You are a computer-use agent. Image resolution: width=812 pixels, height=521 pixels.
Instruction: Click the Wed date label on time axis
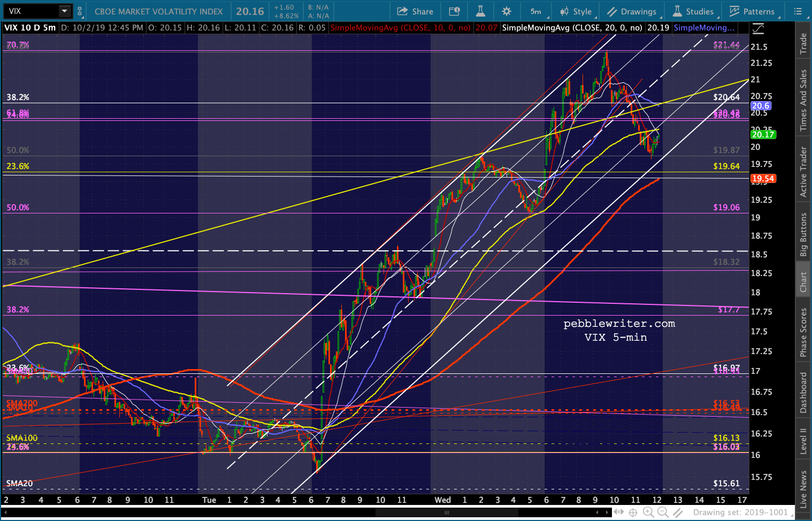[442, 500]
